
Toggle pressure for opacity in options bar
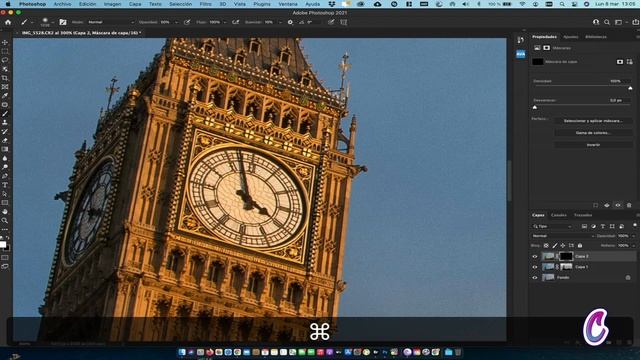tap(187, 22)
